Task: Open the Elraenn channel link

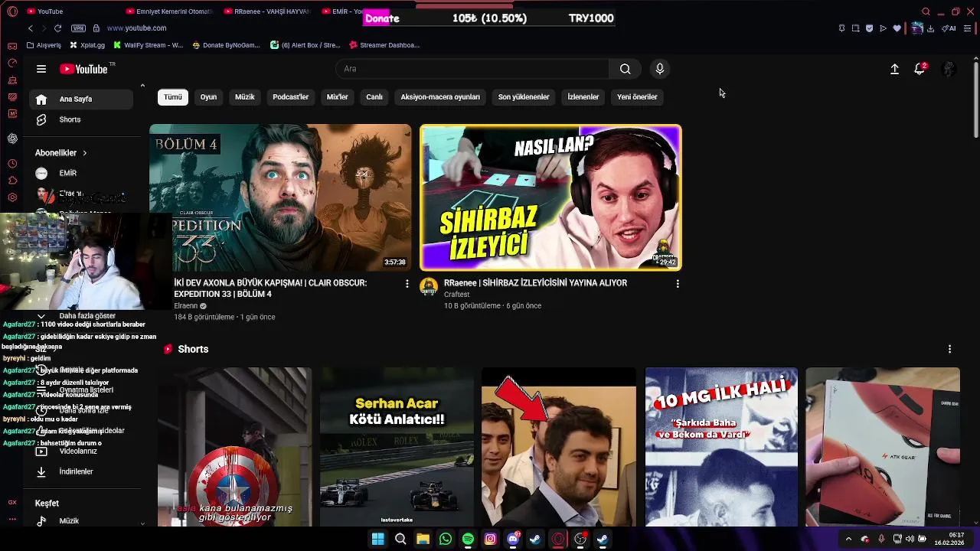Action: pyautogui.click(x=185, y=306)
